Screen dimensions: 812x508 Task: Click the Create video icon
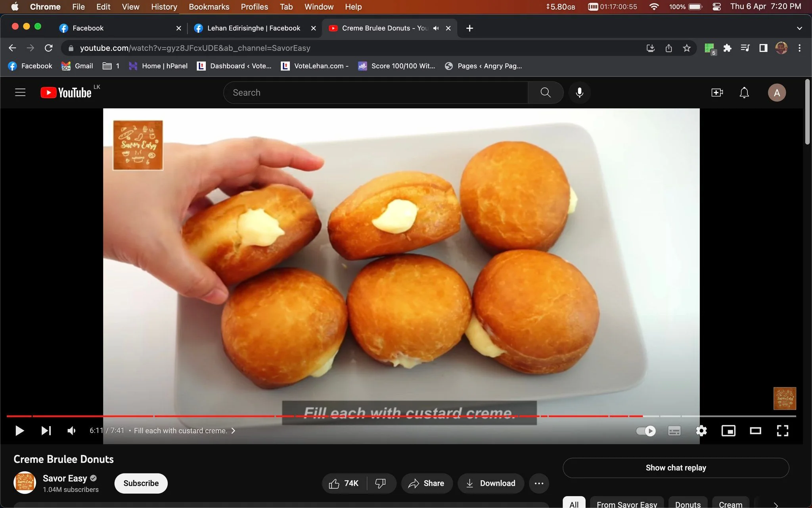[x=717, y=92]
